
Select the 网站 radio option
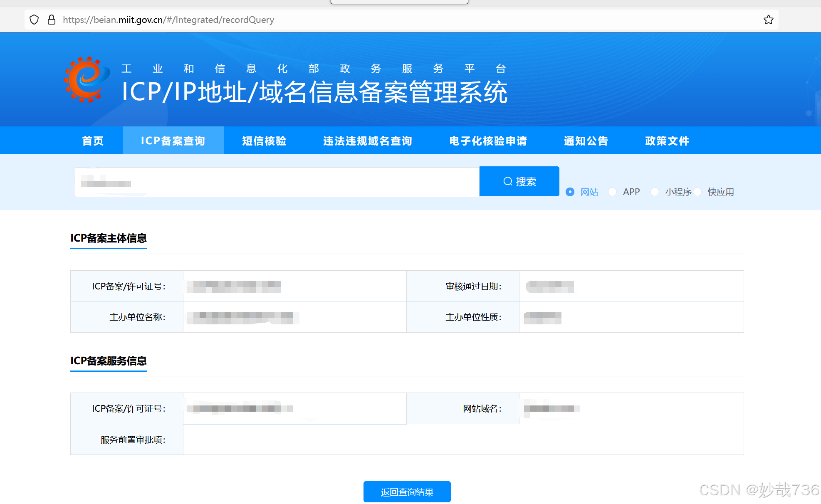coord(570,192)
